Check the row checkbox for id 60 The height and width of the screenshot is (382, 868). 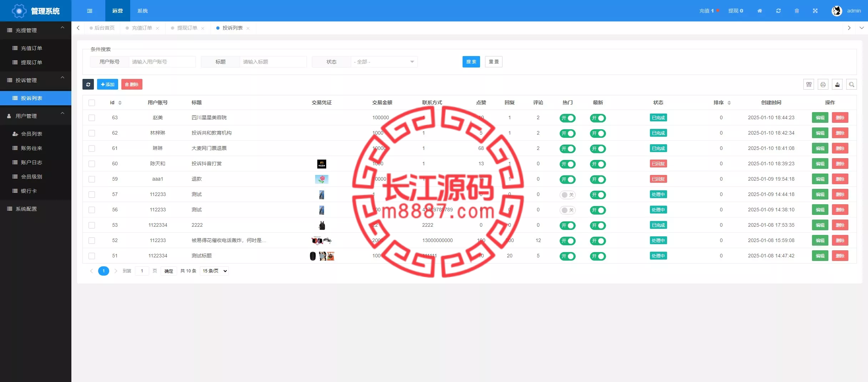point(92,164)
